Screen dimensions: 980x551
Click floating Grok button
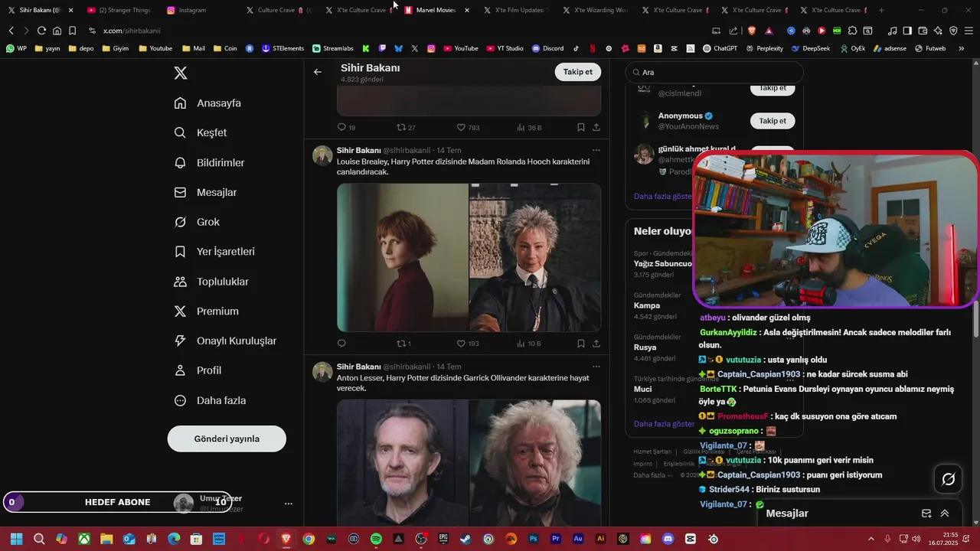[x=948, y=479]
